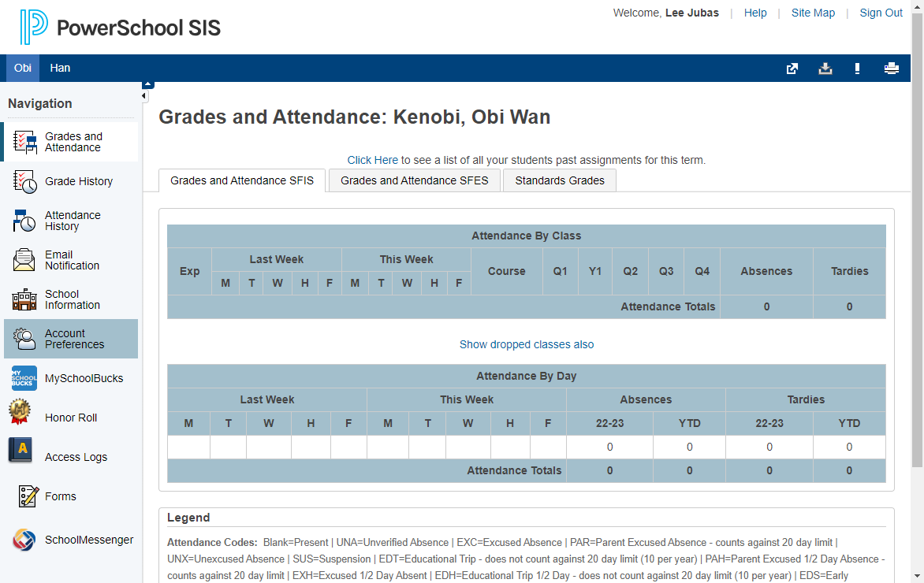Click the Forms checklist icon
Screen dimensions: 924x583
click(28, 496)
